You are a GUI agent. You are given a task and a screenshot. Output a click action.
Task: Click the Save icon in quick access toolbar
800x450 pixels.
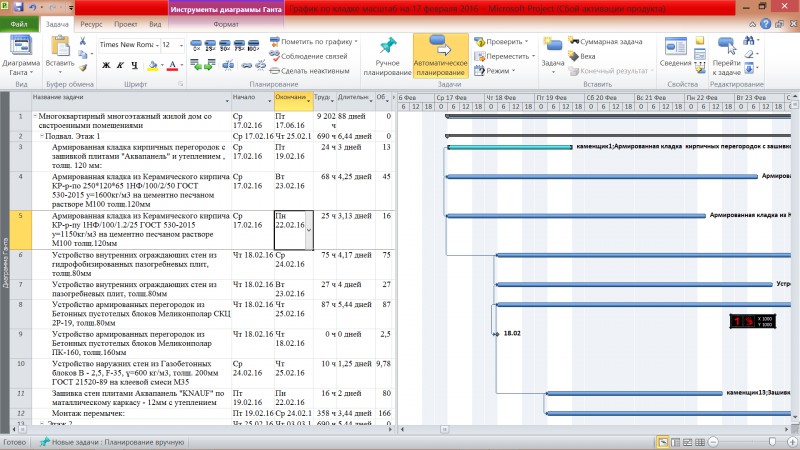[x=18, y=7]
